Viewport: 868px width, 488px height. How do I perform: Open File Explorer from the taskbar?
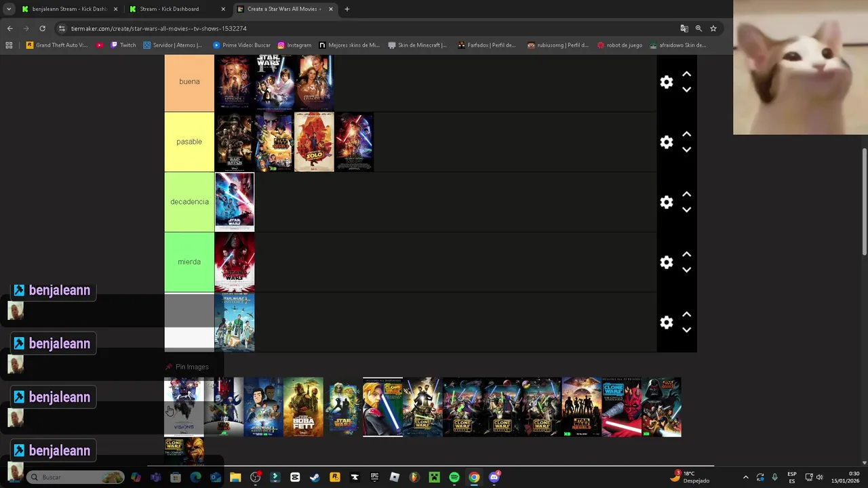pyautogui.click(x=235, y=477)
